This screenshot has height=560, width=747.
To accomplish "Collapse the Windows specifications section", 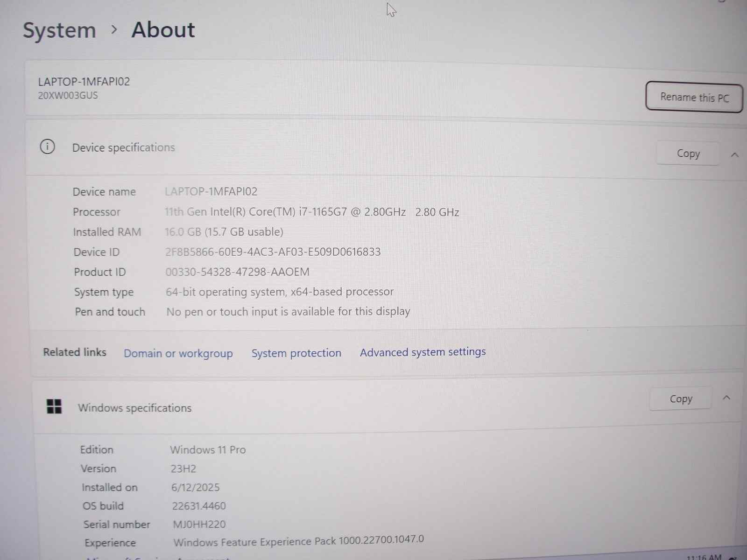I will pos(727,398).
